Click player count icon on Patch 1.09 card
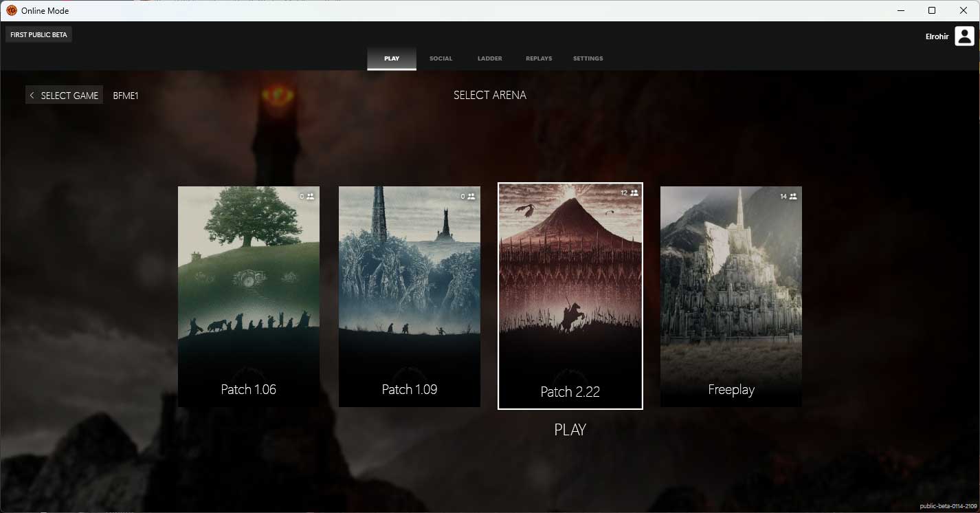Image resolution: width=980 pixels, height=513 pixels. 471,196
